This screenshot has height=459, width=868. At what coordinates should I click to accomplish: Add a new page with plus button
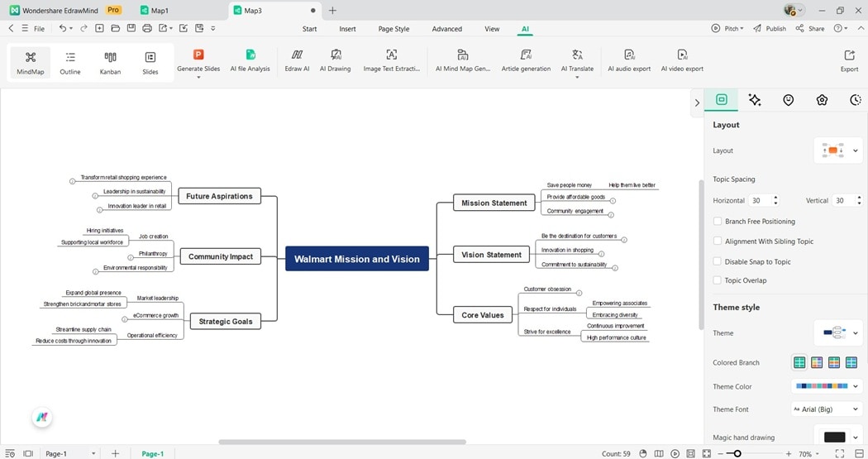(x=115, y=453)
